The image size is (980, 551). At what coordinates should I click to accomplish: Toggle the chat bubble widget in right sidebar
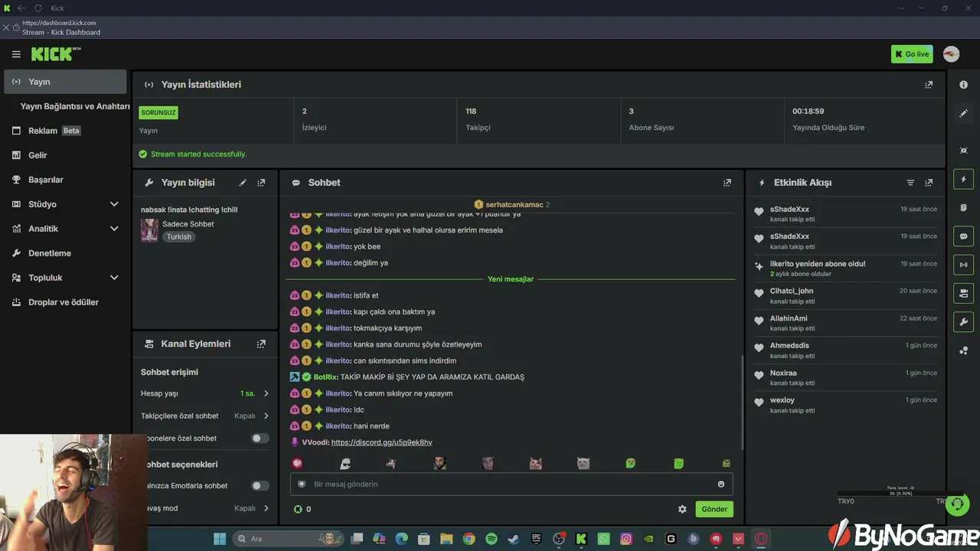(x=964, y=236)
